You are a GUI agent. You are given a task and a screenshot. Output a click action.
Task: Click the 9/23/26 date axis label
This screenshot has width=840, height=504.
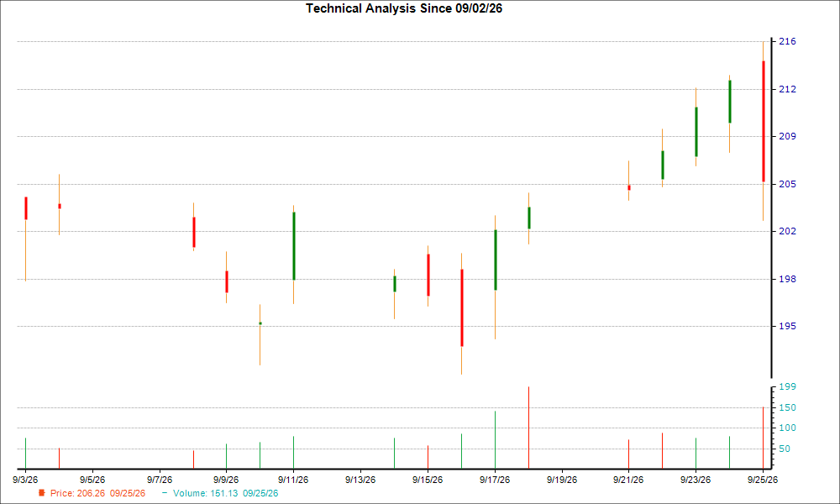(696, 480)
